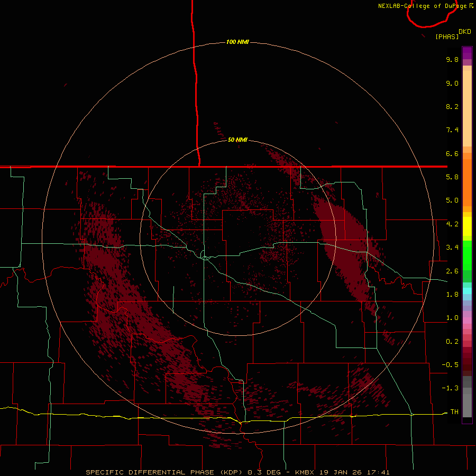
Task: Pick the pink segment of color bar
Action: point(467,321)
